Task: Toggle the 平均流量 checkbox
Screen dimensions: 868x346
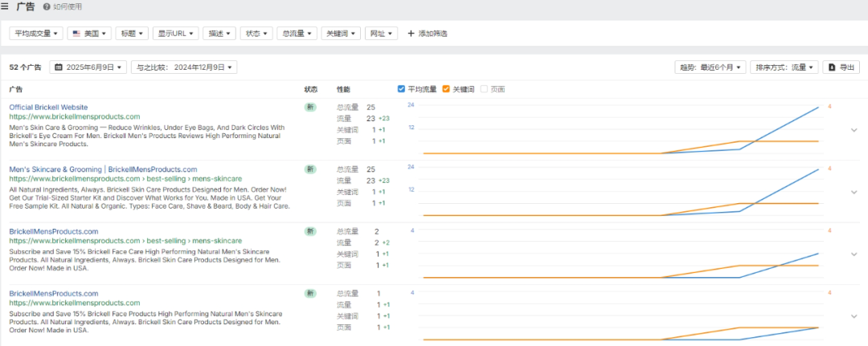Action: click(402, 89)
